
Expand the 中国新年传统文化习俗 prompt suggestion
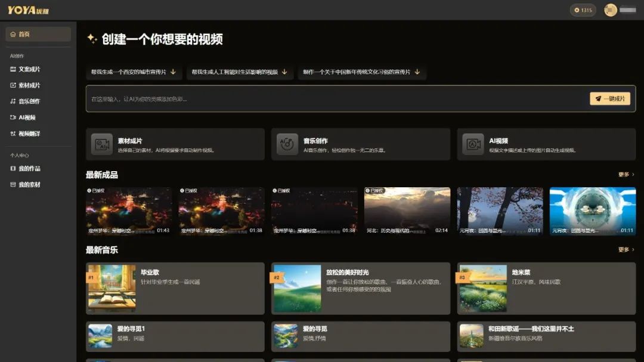coord(361,72)
